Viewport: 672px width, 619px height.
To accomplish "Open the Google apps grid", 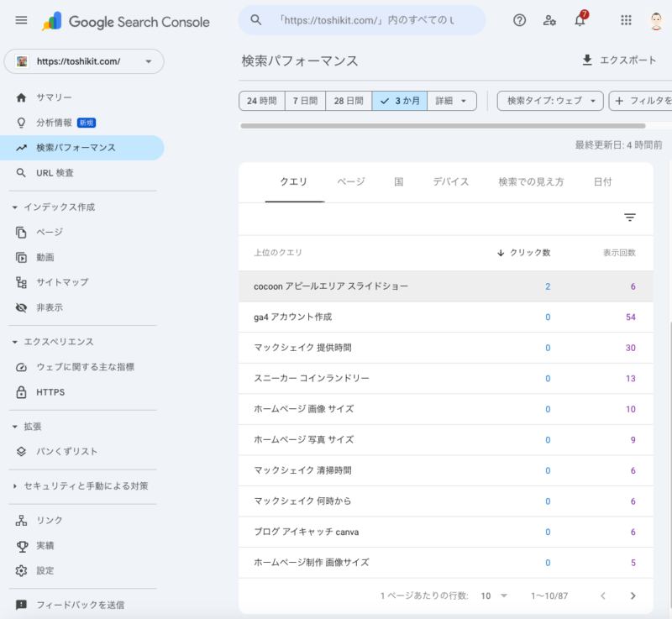I will 626,21.
